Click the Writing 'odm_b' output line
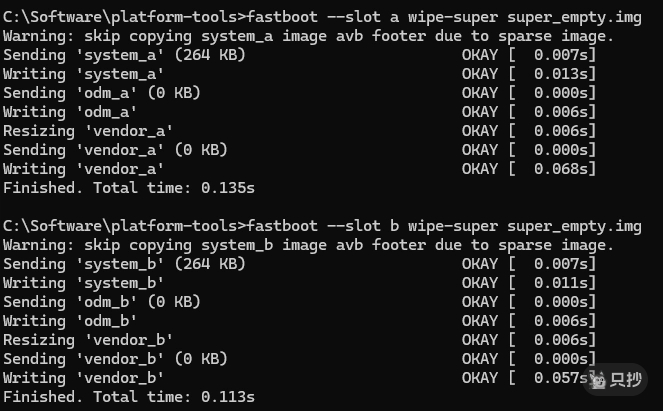Screen dimensions: 663x411 point(70,321)
